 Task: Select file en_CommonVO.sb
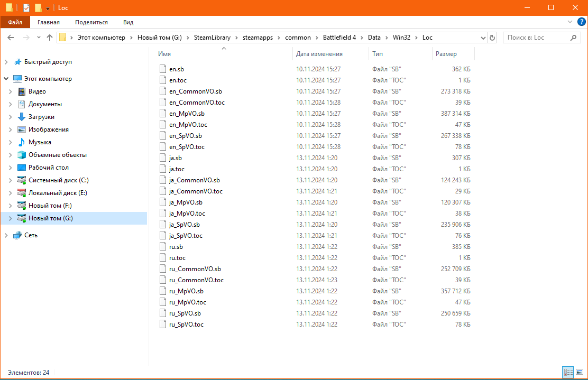point(195,91)
